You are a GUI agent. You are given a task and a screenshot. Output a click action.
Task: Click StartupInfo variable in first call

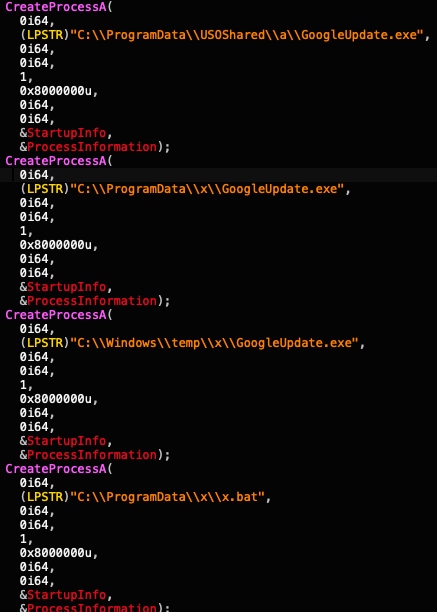[66, 133]
